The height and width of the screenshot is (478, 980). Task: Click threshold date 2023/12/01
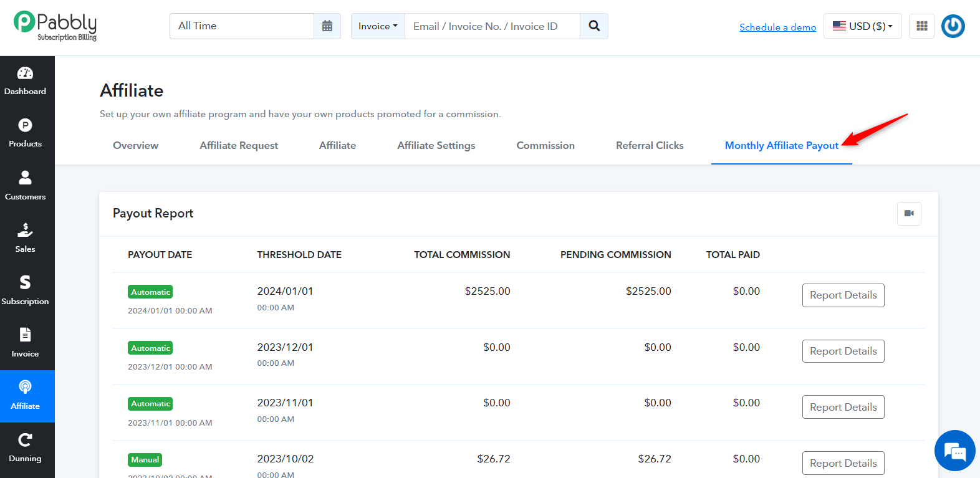285,347
